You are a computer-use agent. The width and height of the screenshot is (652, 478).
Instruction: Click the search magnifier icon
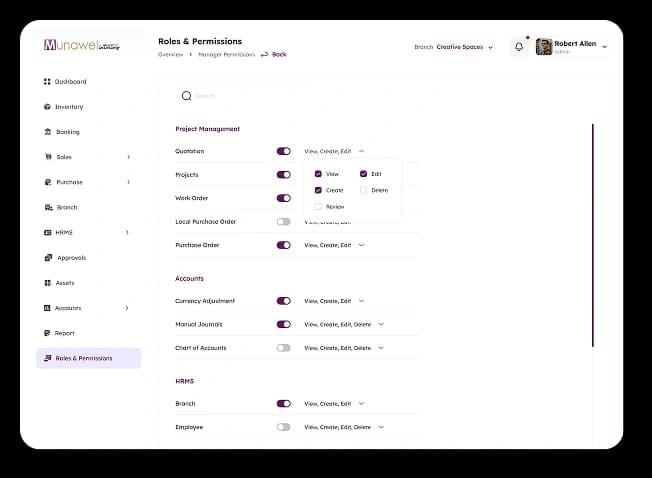pyautogui.click(x=186, y=96)
